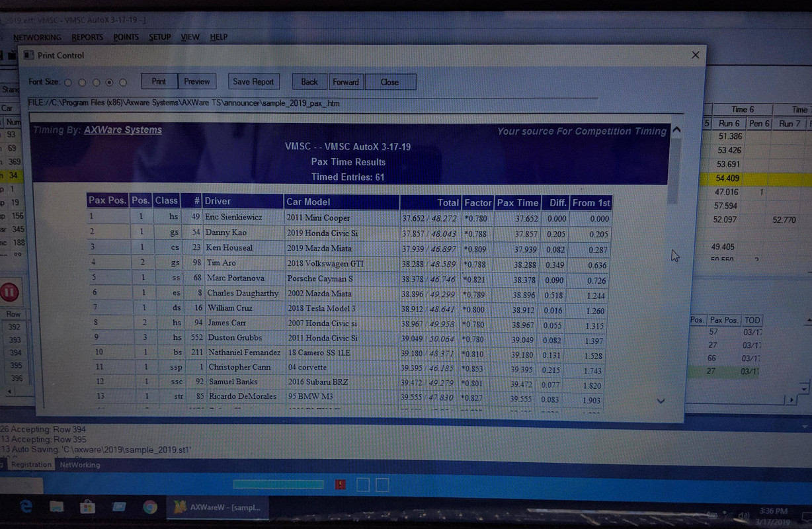Click the report scrollbar up arrow
Viewport: 812px width, 529px height.
point(676,130)
